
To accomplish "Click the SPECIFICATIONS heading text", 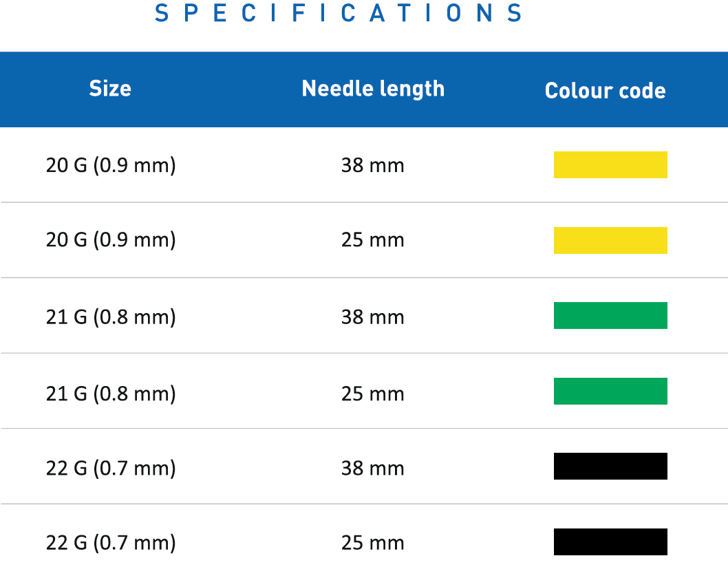I will pos(339,13).
